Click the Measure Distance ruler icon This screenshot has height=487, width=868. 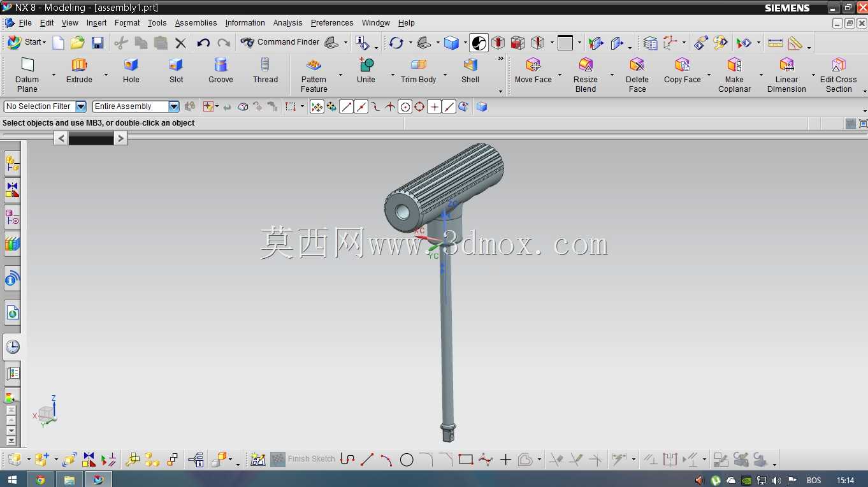(x=776, y=43)
